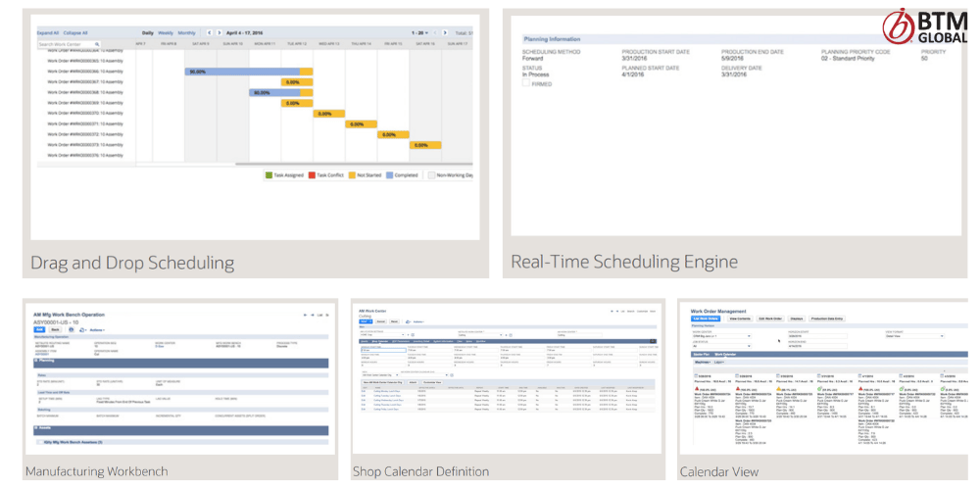Viewport: 980px width, 490px height.
Task: Click the Gantt chart horizontal scrollbar
Action: [353, 165]
